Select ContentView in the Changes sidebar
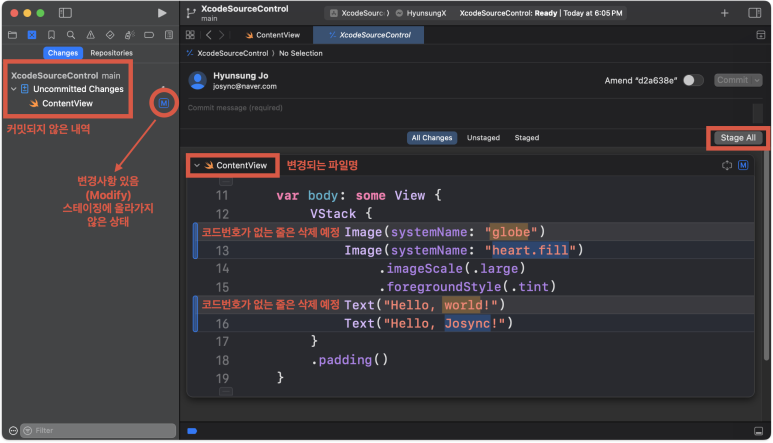The width and height of the screenshot is (773, 443). (67, 103)
